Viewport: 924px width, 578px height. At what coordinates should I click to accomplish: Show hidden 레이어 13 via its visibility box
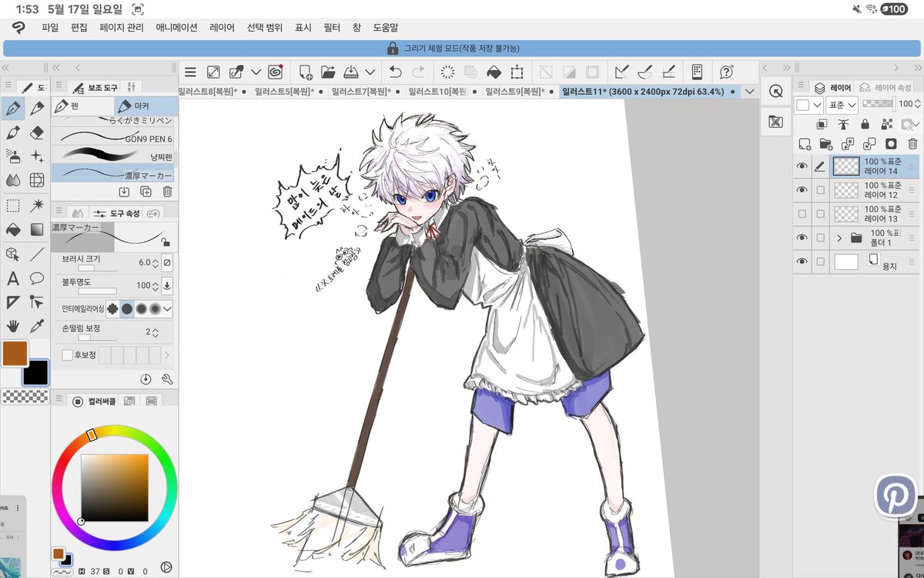pyautogui.click(x=802, y=213)
